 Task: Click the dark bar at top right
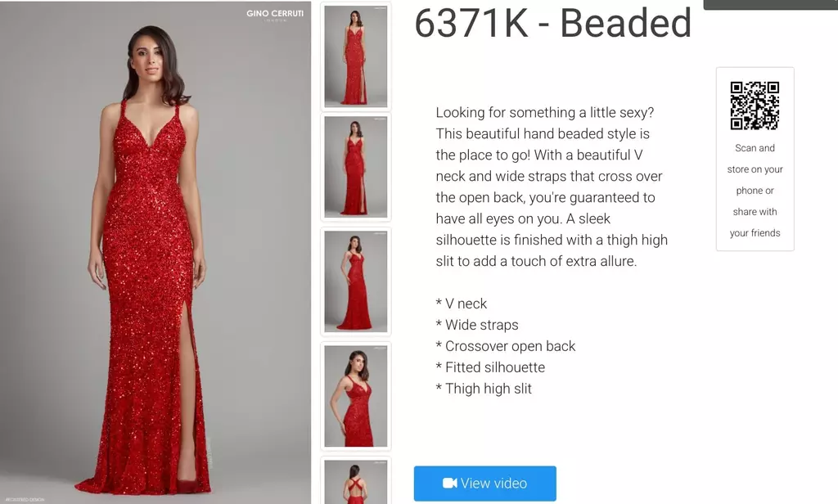(x=771, y=4)
